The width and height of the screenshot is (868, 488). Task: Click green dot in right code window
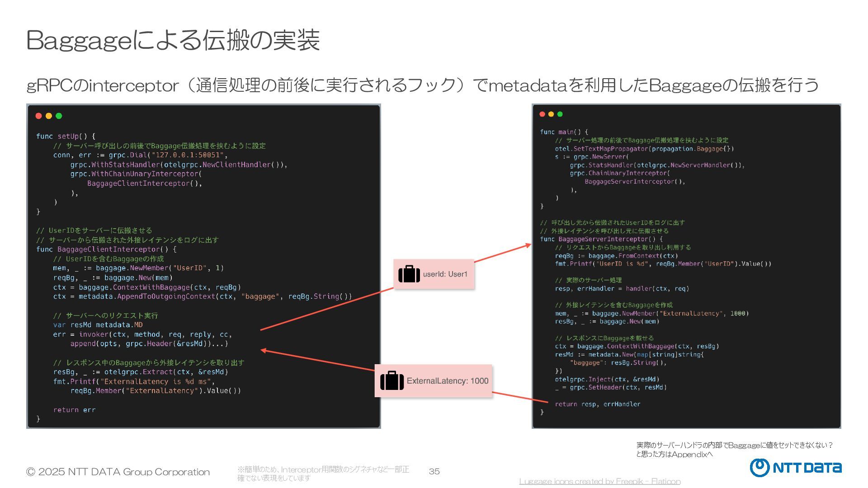pos(560,114)
